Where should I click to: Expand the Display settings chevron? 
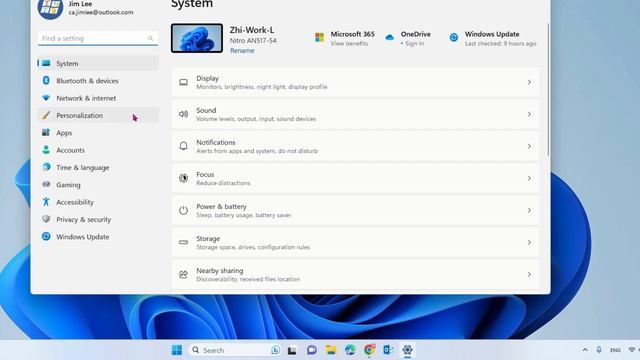coord(529,82)
